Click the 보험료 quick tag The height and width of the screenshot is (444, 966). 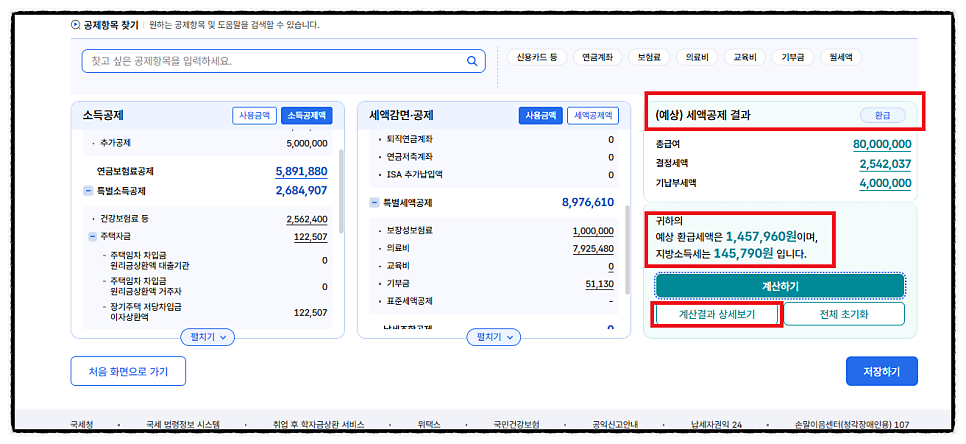tap(649, 57)
